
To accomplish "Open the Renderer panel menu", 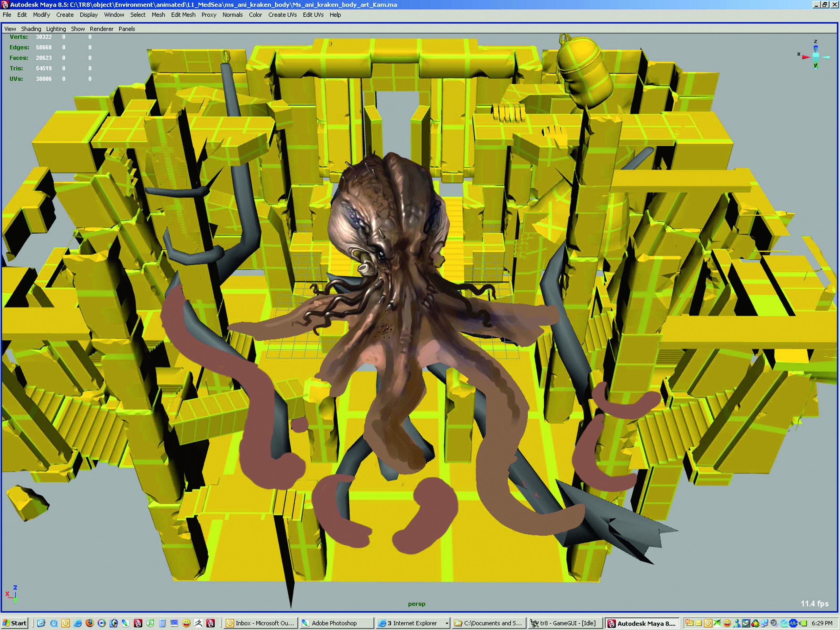I will [101, 29].
